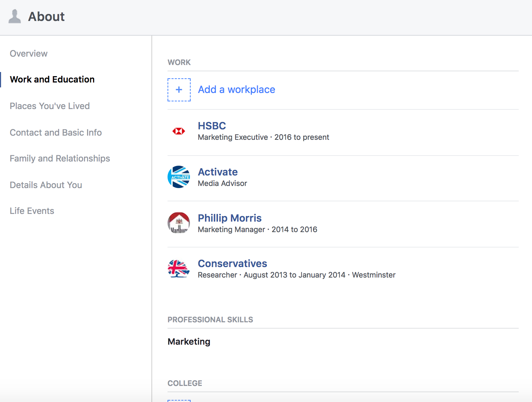The height and width of the screenshot is (402, 532).
Task: Open the Activate circular logo
Action: pyautogui.click(x=179, y=177)
